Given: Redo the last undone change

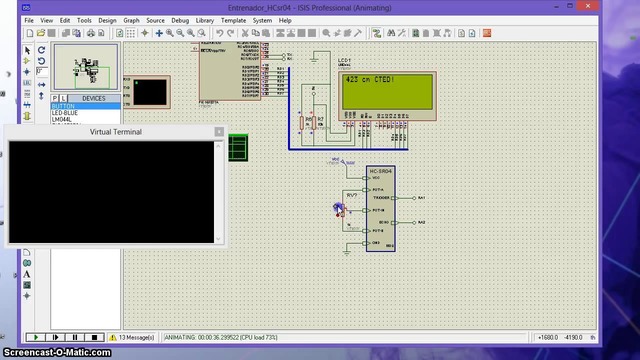Looking at the screenshot, I should 231,33.
